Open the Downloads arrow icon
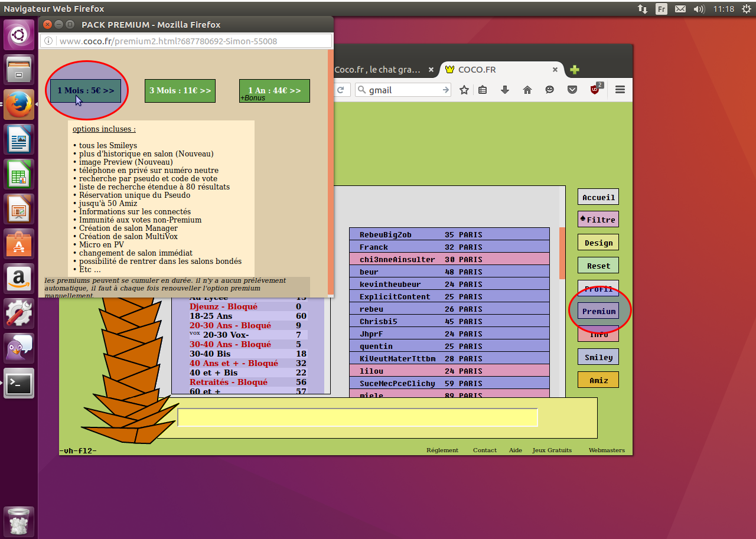 point(505,90)
